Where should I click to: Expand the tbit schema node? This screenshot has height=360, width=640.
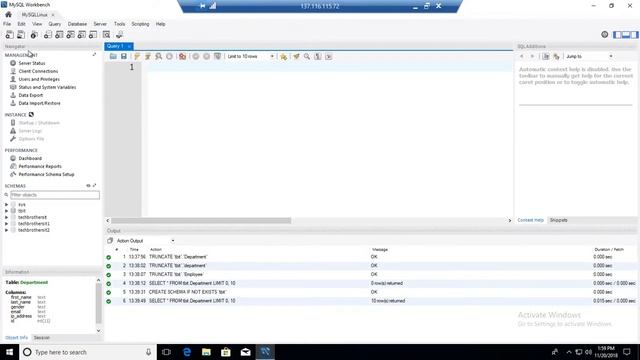(x=7, y=211)
